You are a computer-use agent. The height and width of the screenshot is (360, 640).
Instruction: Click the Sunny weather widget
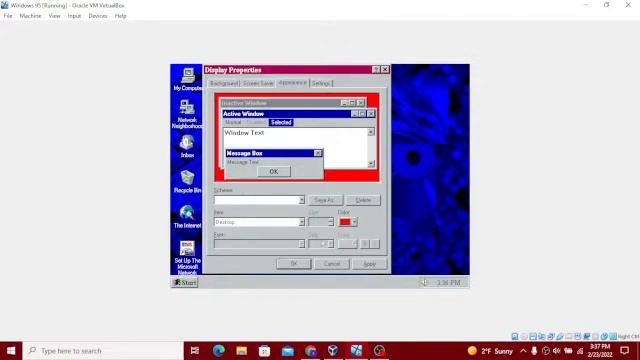(x=490, y=351)
